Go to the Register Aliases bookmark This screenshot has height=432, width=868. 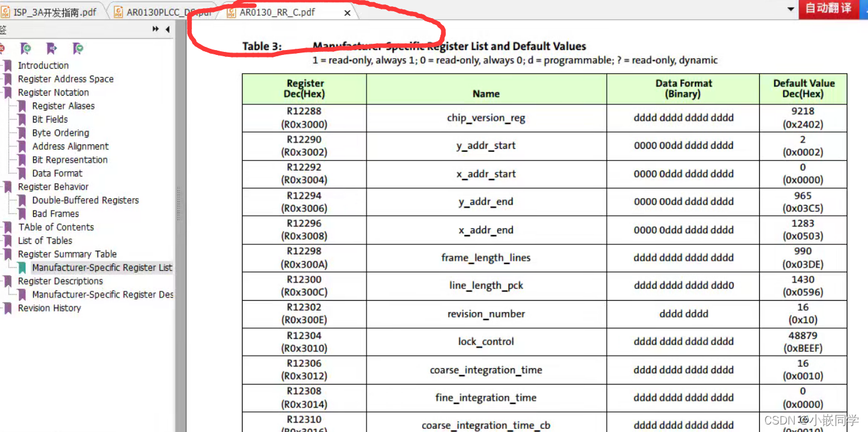coord(63,106)
